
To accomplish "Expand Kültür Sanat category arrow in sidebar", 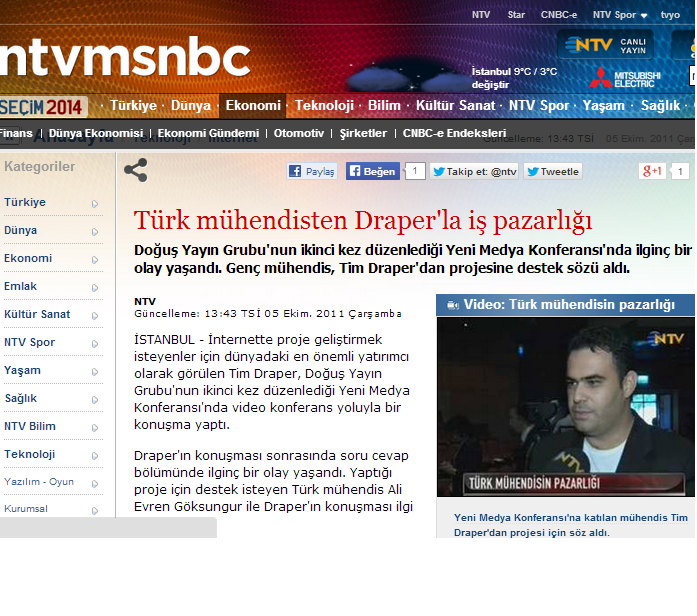I will (95, 316).
